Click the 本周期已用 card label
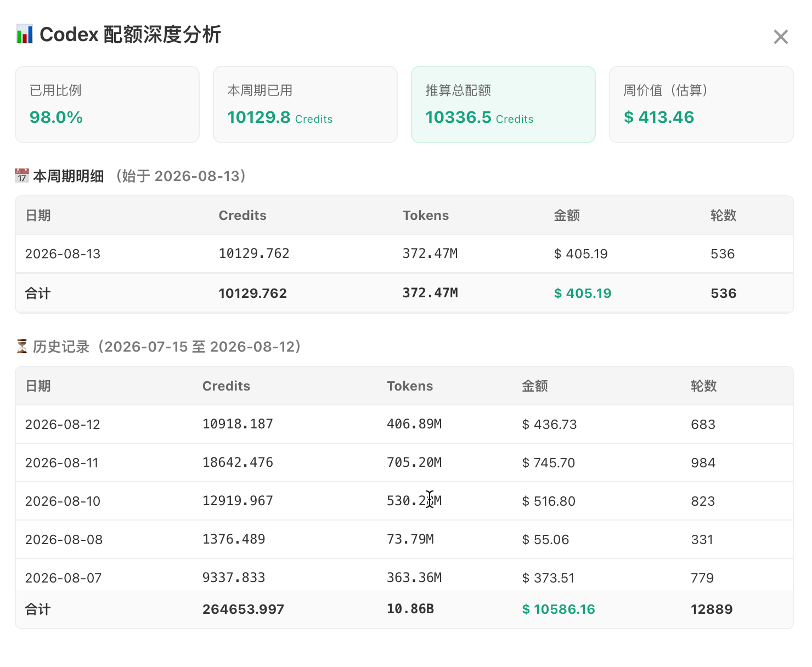Viewport: 812px width, 667px height. click(260, 91)
